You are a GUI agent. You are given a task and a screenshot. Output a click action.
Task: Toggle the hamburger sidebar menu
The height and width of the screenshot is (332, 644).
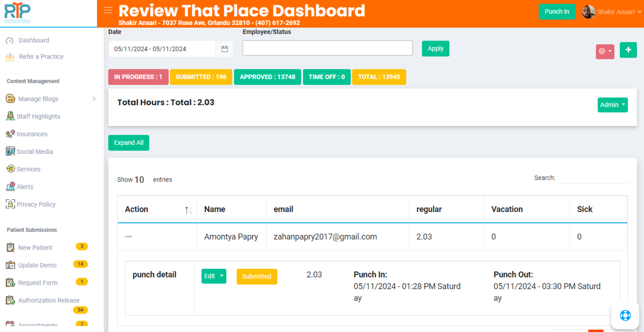click(x=108, y=10)
